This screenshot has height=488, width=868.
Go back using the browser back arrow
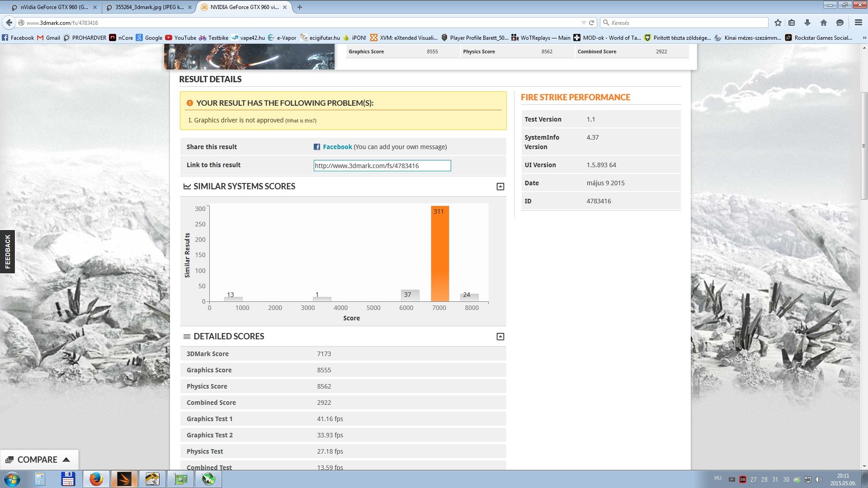[9, 23]
